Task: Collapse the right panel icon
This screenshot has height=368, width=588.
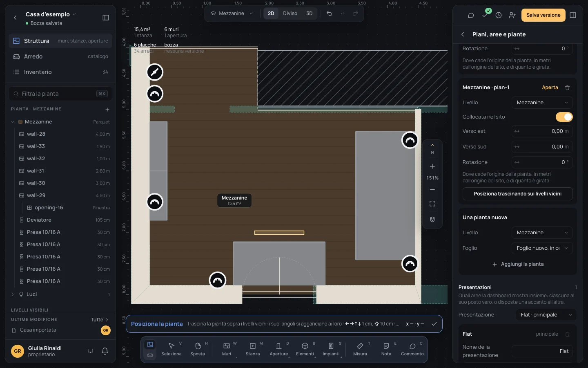Action: point(573,15)
